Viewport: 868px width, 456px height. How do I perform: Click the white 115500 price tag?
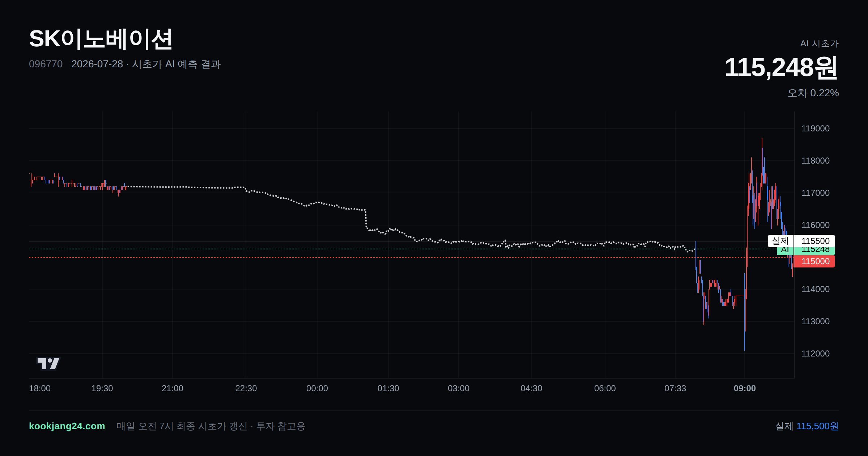(814, 241)
